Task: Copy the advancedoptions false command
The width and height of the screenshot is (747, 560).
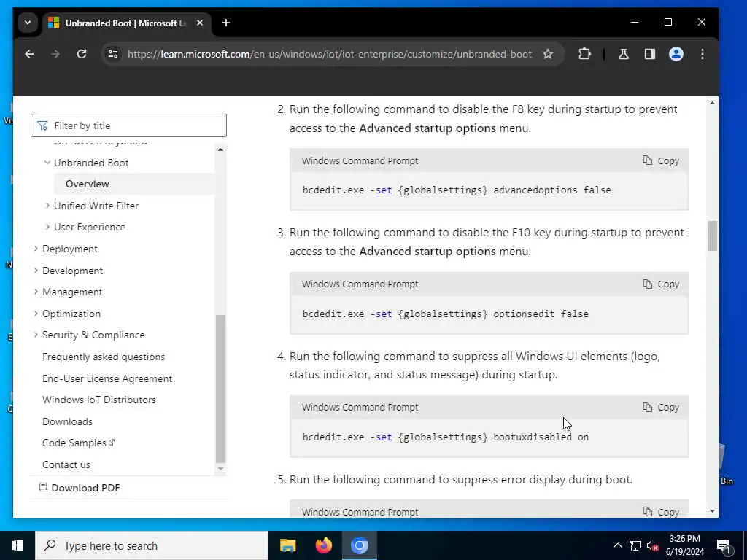Action: tap(661, 161)
